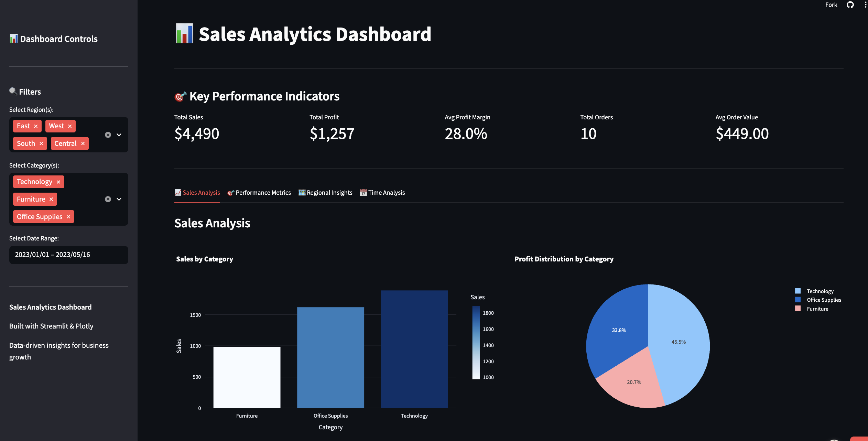Screen dimensions: 868x441
Task: Clear all selected categories via the x-circle icon
Action: (x=108, y=199)
